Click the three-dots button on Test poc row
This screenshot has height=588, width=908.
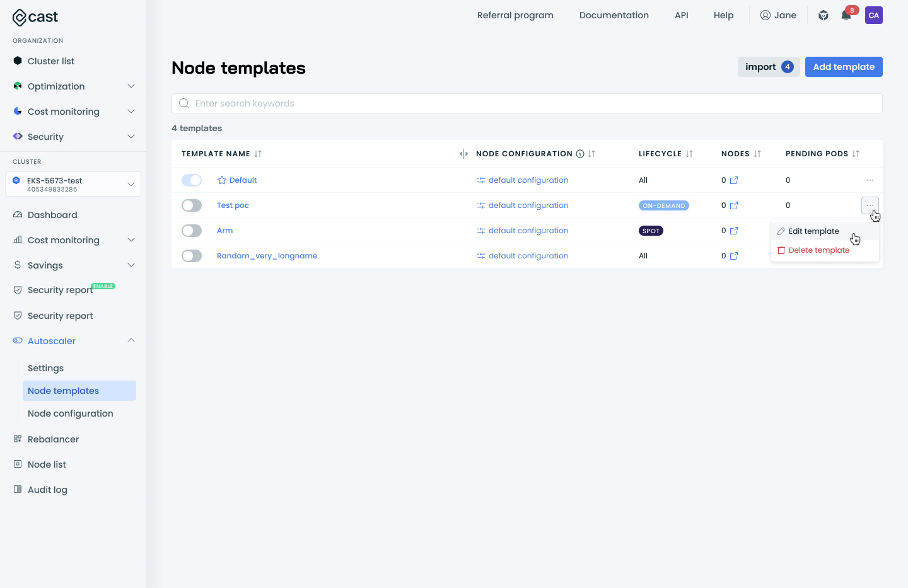[x=870, y=205]
